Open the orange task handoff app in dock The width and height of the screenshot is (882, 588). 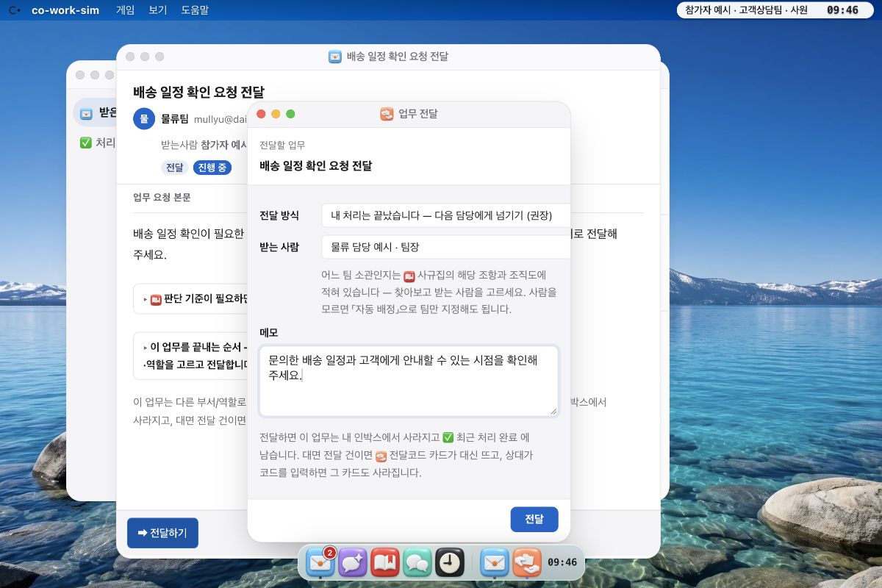(x=527, y=563)
